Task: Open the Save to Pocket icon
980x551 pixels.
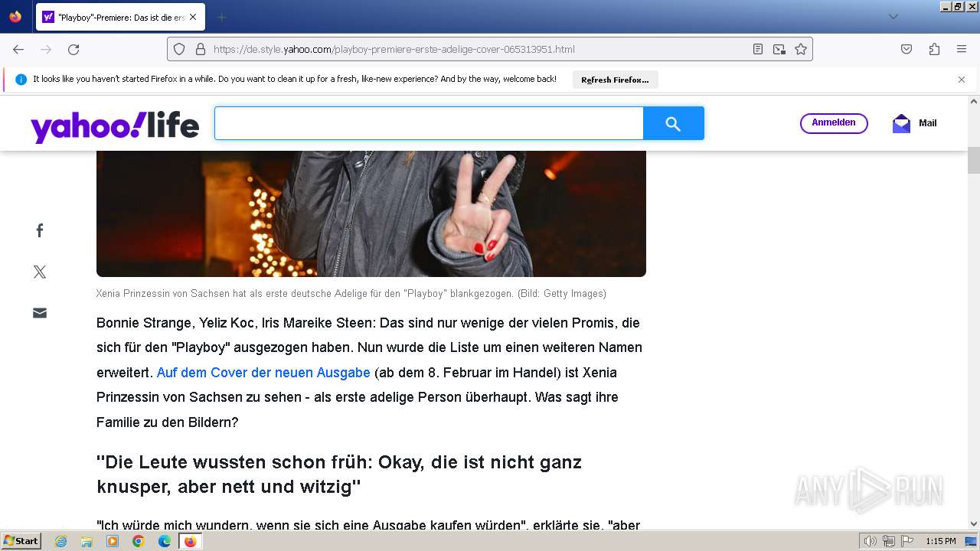Action: click(906, 49)
